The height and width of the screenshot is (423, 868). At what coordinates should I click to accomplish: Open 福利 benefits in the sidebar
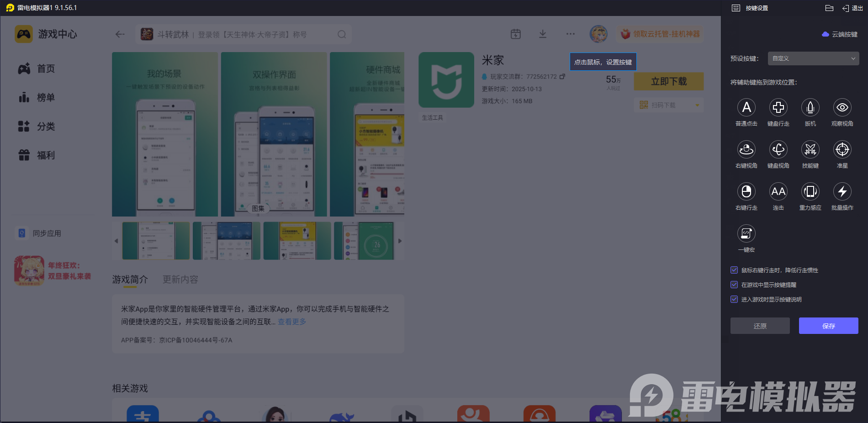tap(37, 155)
